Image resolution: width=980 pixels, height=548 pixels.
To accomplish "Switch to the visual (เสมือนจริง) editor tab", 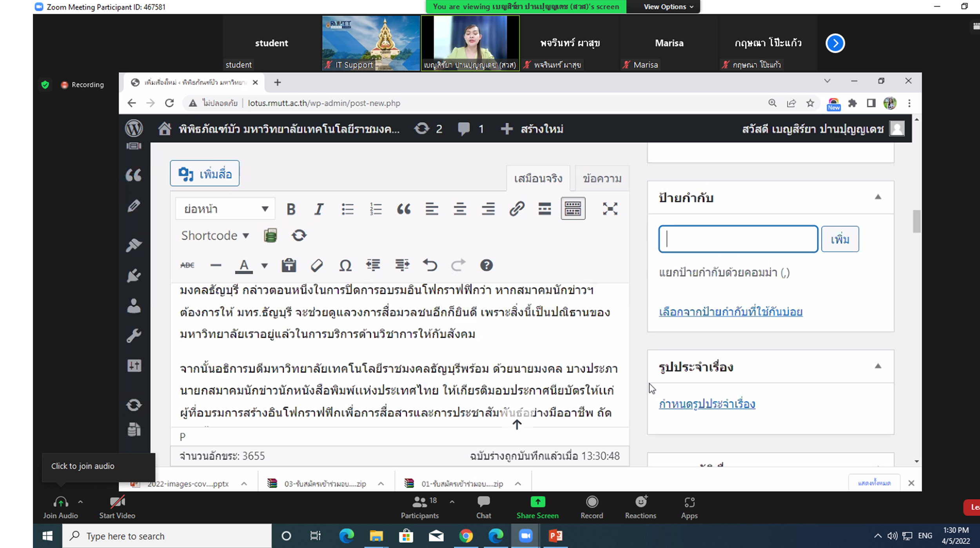I will [538, 179].
